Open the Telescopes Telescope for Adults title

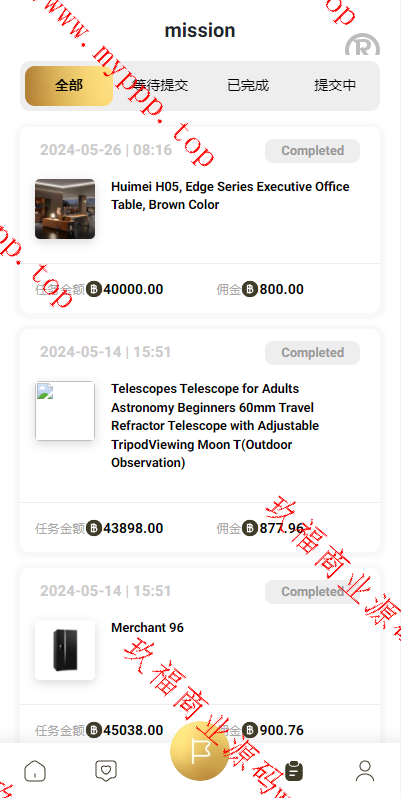[215, 425]
